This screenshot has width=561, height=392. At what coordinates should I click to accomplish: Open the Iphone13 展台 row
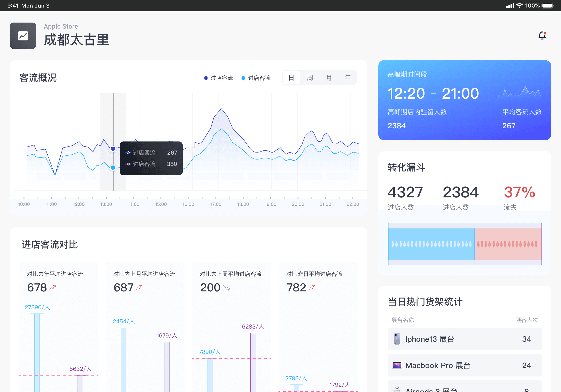pyautogui.click(x=464, y=339)
